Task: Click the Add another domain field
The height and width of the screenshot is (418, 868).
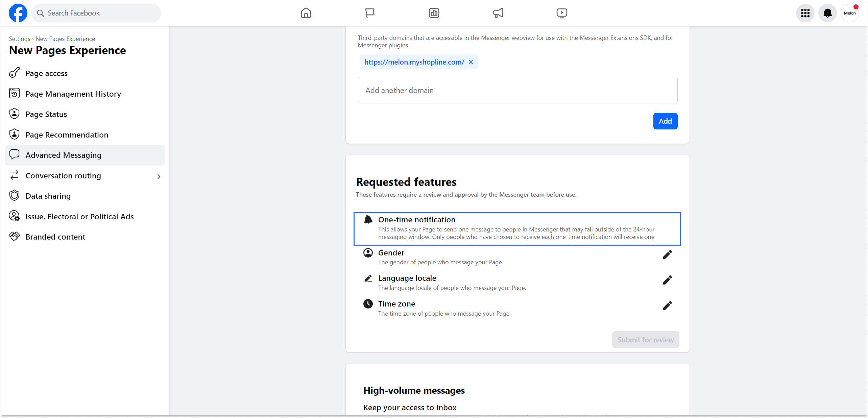Action: coord(517,90)
